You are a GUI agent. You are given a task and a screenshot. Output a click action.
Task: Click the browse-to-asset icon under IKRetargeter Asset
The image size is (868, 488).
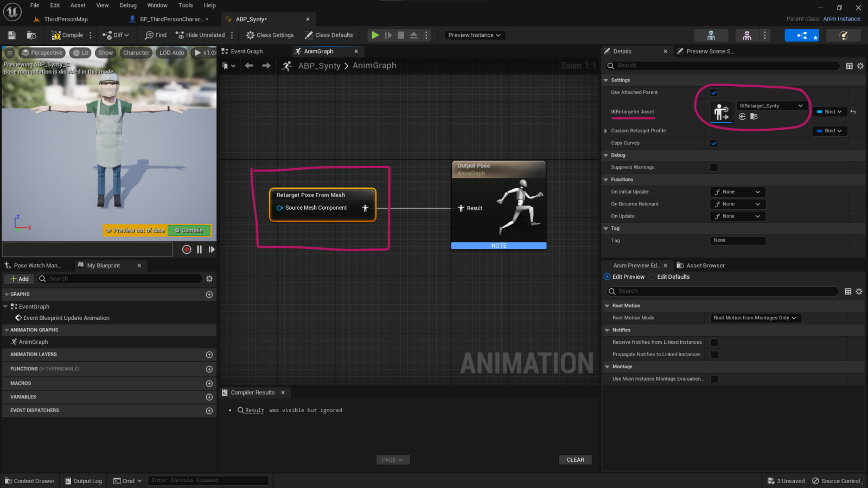pos(754,117)
